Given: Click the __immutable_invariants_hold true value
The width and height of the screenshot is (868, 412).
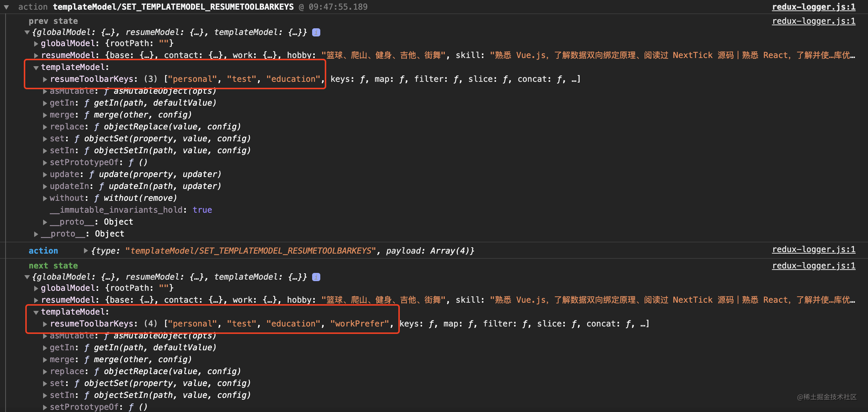Looking at the screenshot, I should click(x=202, y=210).
